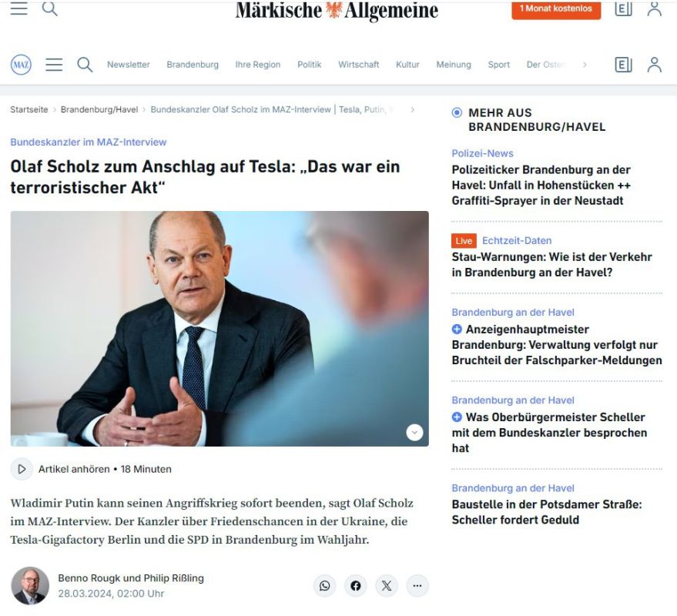Expand breadcrumb trail with right chevron
Image resolution: width=677 pixels, height=616 pixels.
click(x=412, y=109)
